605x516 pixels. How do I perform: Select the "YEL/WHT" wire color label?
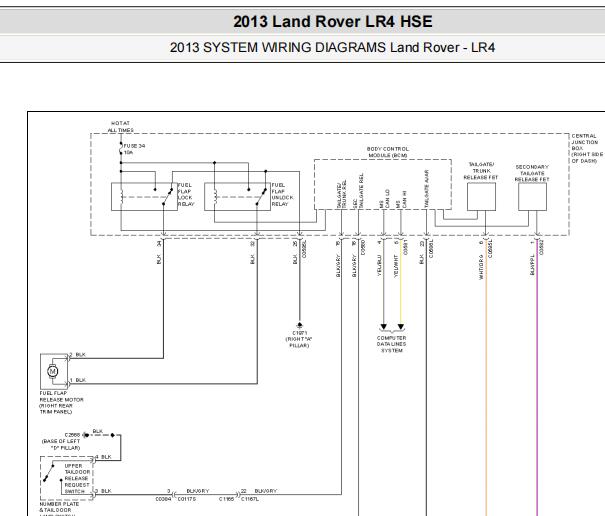pos(395,266)
